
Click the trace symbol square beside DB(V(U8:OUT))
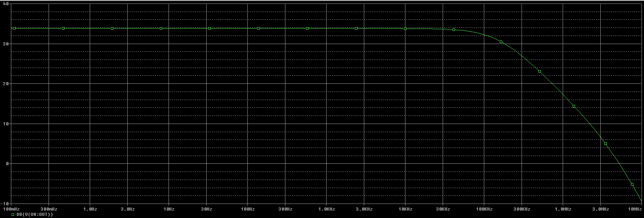click(13, 214)
